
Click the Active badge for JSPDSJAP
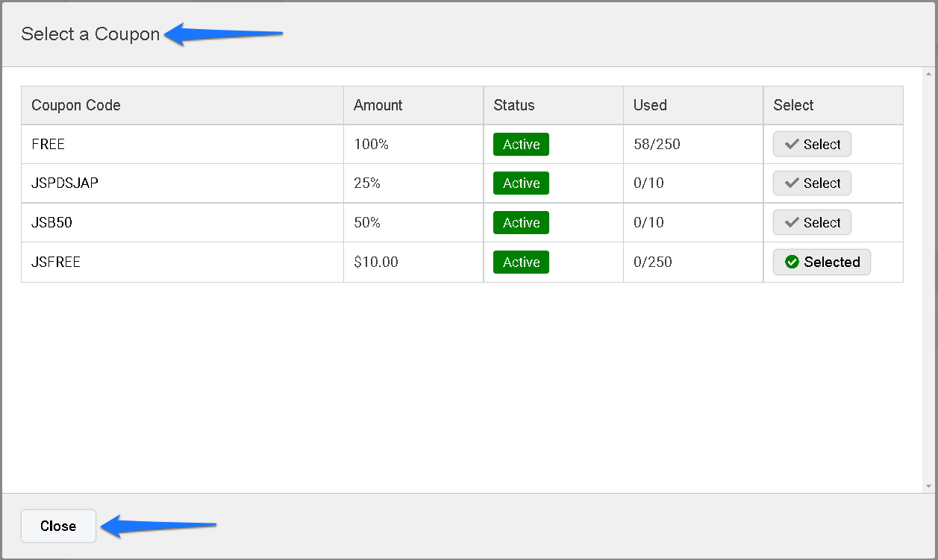[x=521, y=183]
